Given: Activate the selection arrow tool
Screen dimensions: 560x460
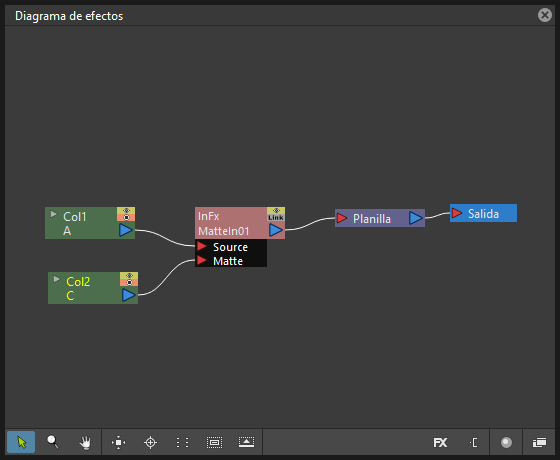Looking at the screenshot, I should click(x=21, y=442).
